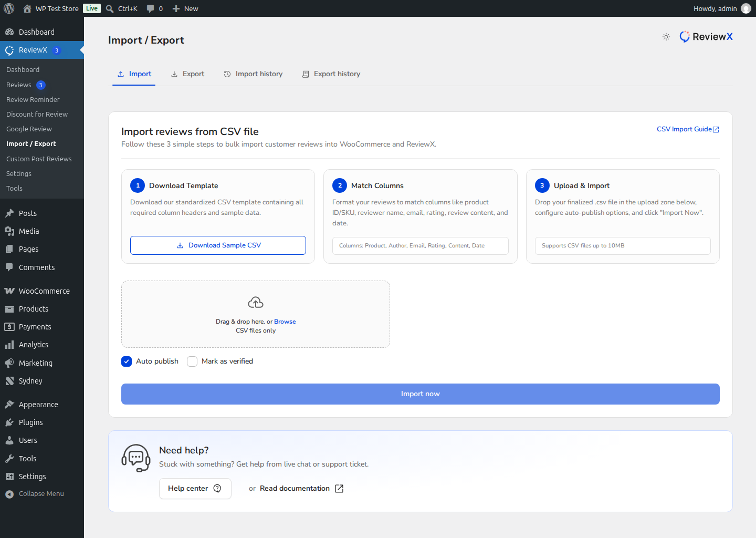Open ReviewX Dashboard submenu item

(23, 69)
